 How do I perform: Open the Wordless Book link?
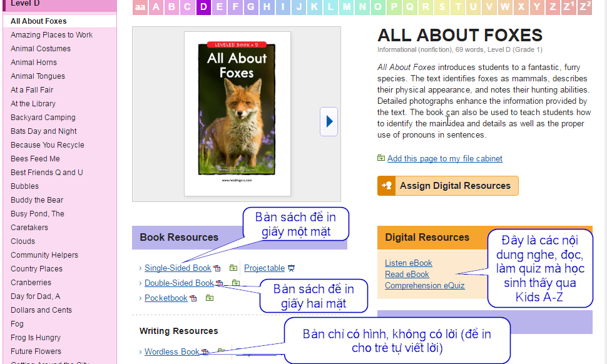(171, 352)
